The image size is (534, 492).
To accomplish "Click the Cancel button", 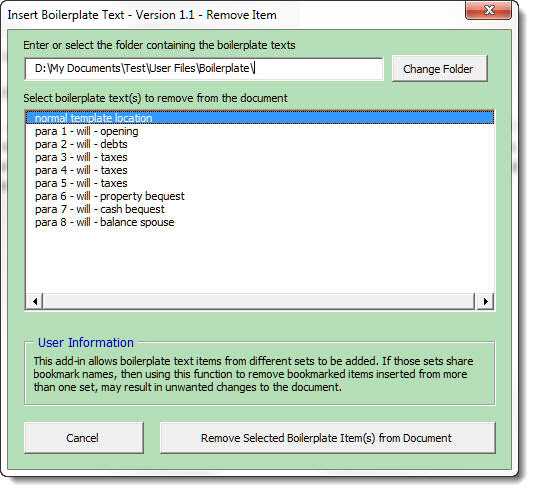I will (x=83, y=438).
